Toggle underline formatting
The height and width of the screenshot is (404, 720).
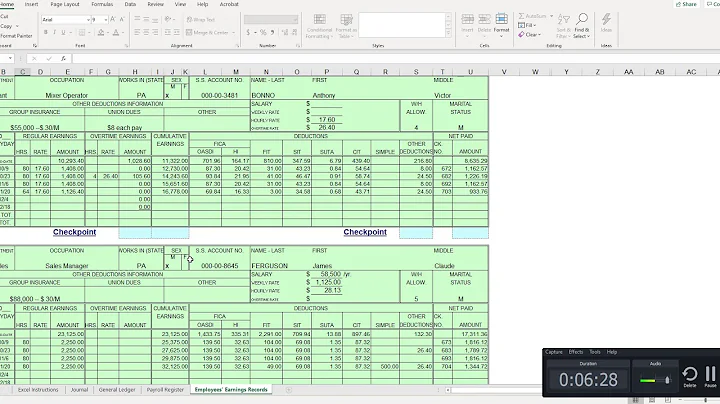tap(63, 33)
